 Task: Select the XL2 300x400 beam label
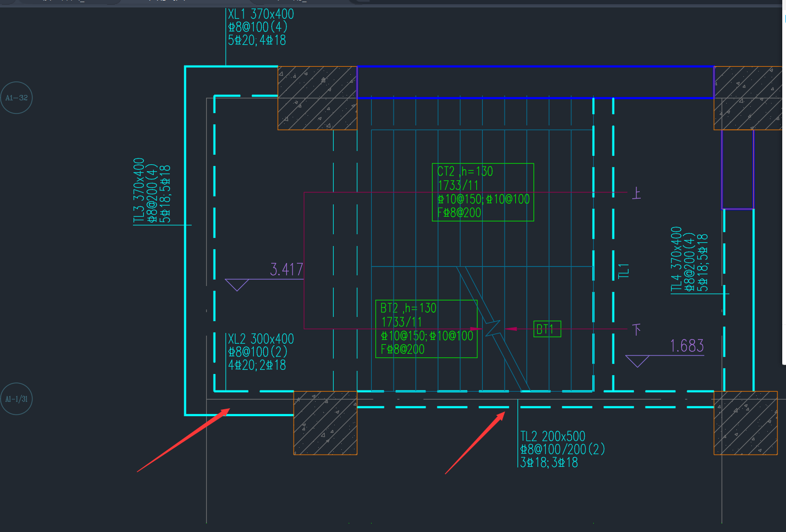261,339
